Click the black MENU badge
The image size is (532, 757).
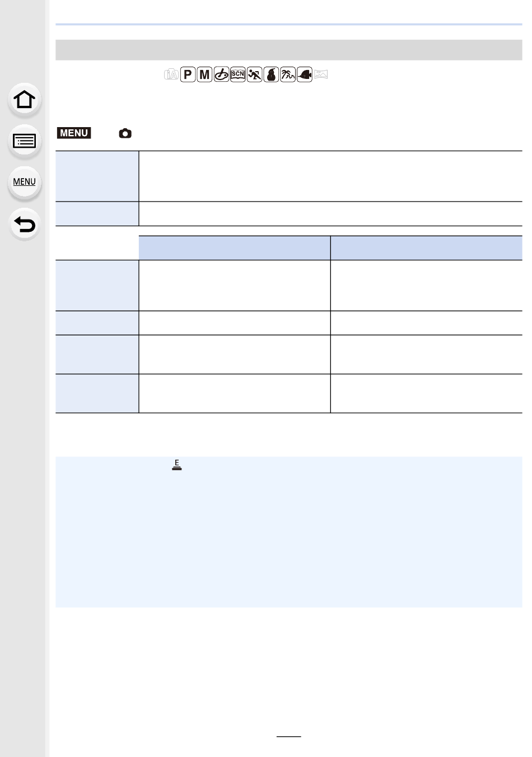click(x=74, y=133)
